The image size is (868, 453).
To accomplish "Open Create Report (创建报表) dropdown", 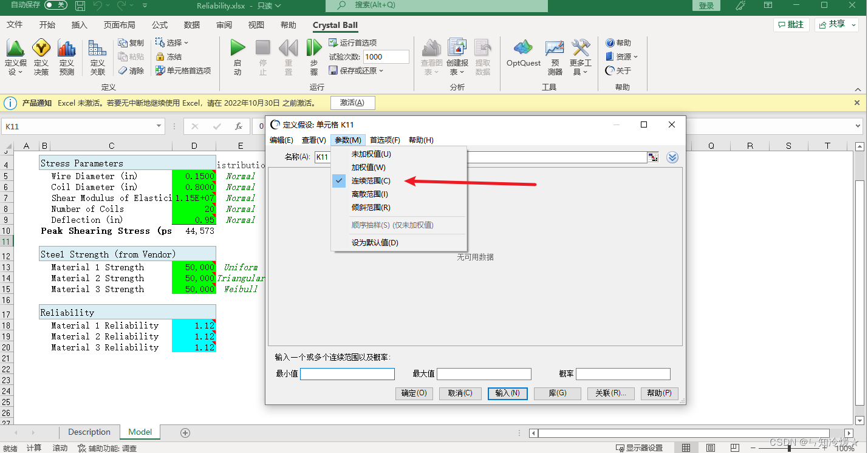I will tap(457, 57).
